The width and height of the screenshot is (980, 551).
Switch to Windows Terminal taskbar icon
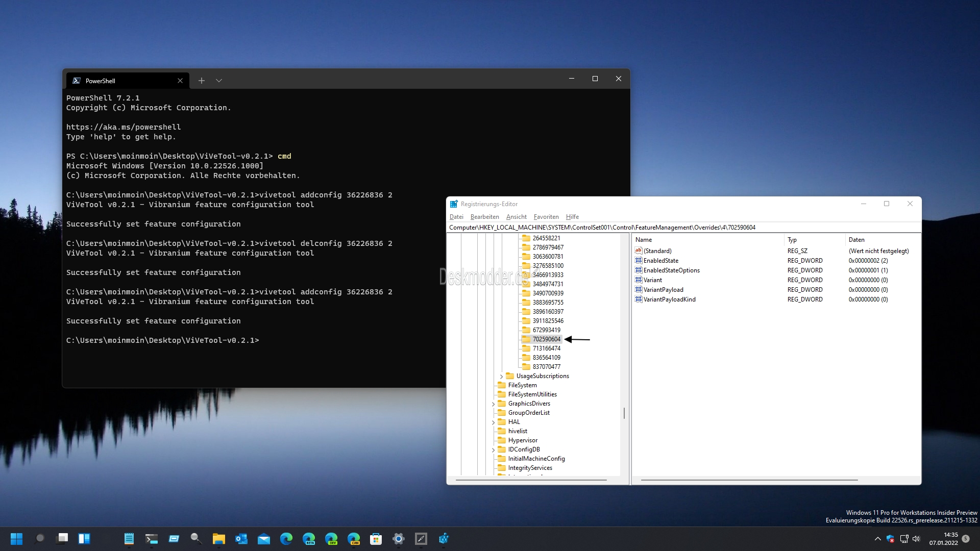[x=152, y=539]
